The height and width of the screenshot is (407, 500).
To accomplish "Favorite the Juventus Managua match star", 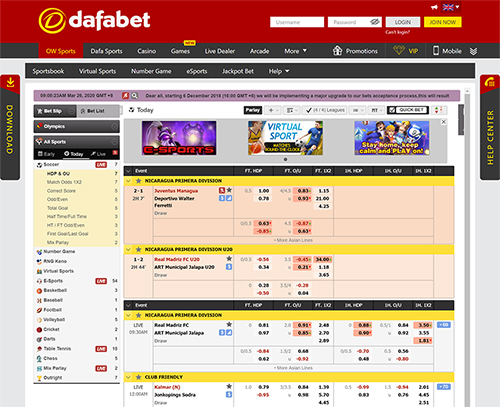I will (229, 190).
